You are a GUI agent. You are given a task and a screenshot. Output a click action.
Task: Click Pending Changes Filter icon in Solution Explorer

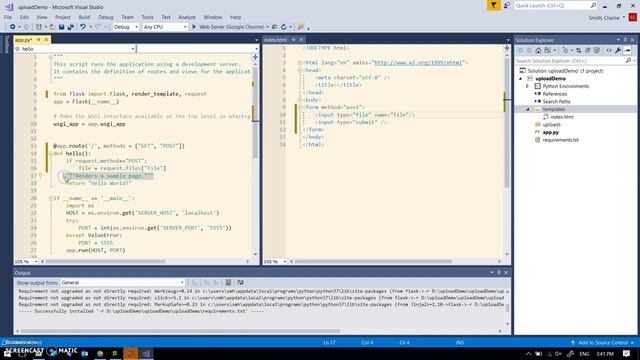click(x=565, y=50)
